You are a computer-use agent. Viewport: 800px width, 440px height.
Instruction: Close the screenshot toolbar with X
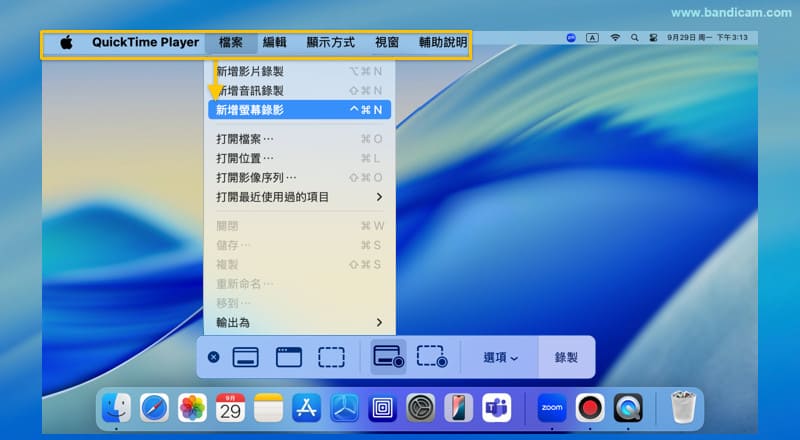coord(213,357)
